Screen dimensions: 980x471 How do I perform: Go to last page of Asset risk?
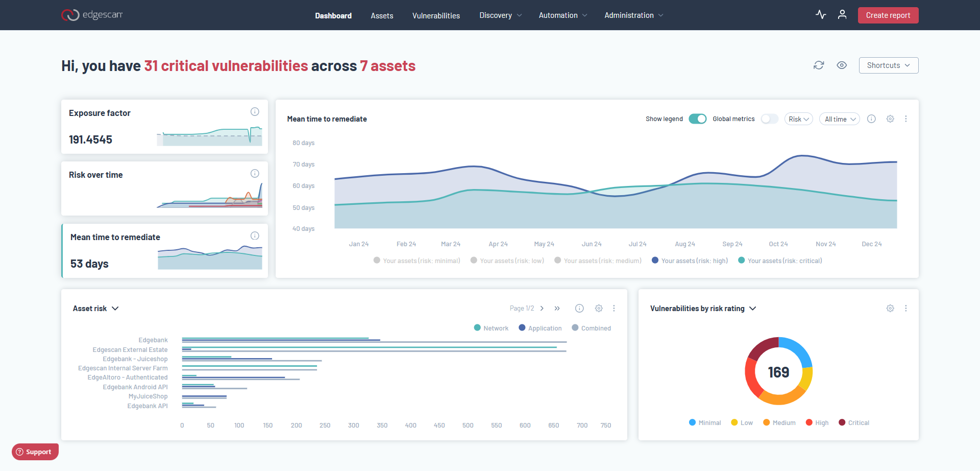coord(557,309)
